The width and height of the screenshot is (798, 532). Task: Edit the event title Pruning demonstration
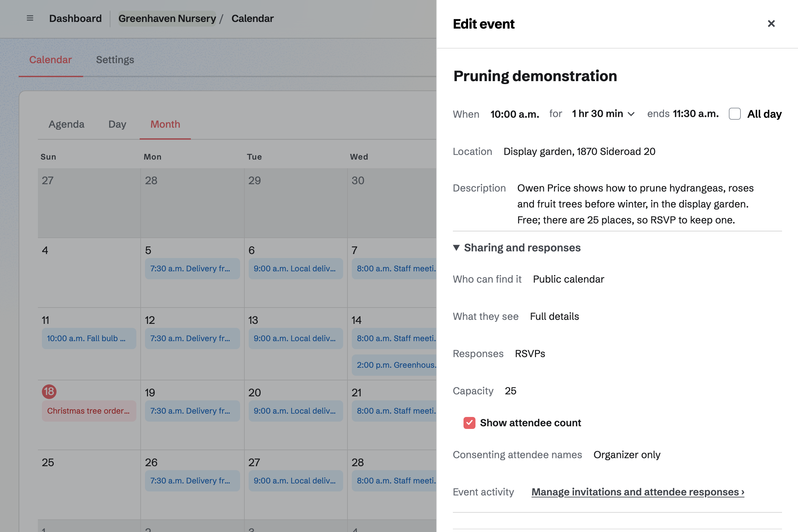pos(535,76)
